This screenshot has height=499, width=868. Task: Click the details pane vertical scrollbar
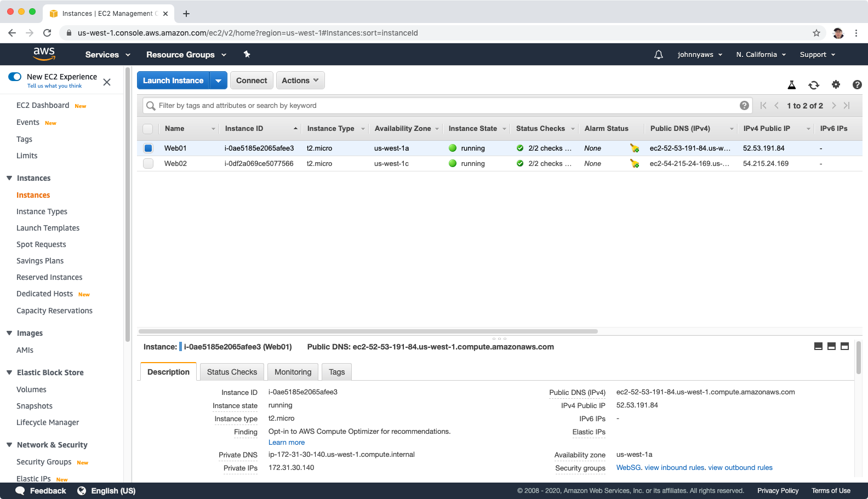click(858, 358)
